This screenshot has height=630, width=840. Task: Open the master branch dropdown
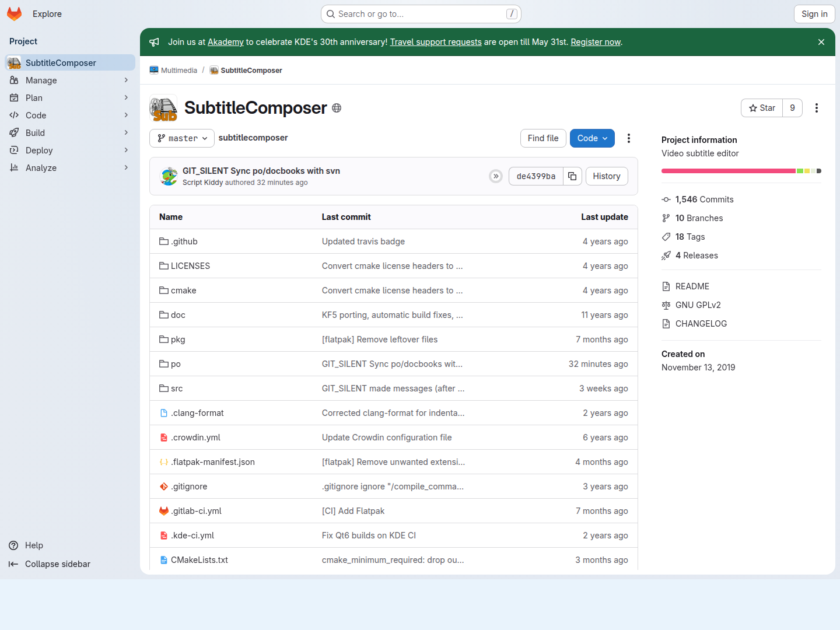pos(182,138)
